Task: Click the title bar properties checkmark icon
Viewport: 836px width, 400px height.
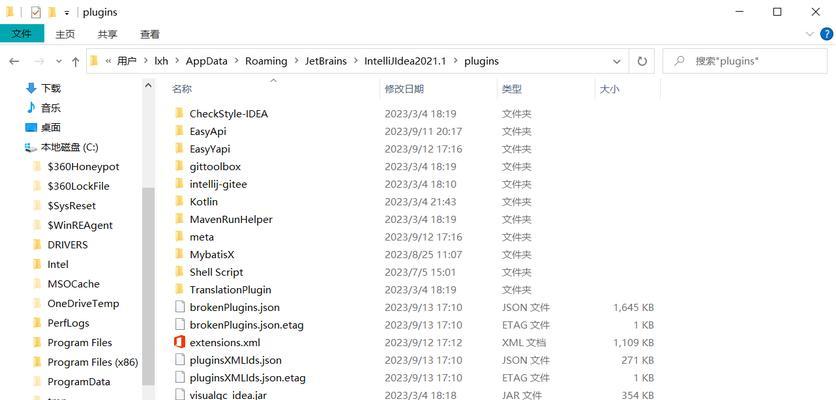Action: point(36,12)
